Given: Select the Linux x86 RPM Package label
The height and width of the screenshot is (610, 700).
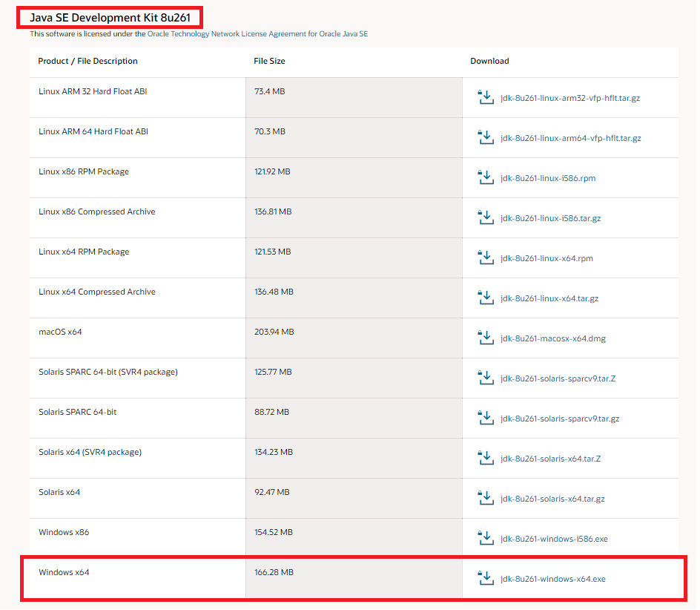Looking at the screenshot, I should point(84,171).
